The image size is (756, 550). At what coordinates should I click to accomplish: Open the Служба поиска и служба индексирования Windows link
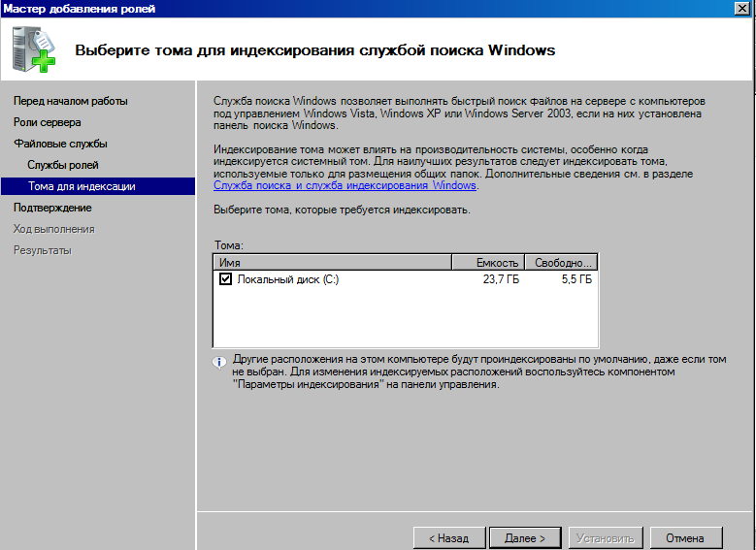(x=345, y=185)
